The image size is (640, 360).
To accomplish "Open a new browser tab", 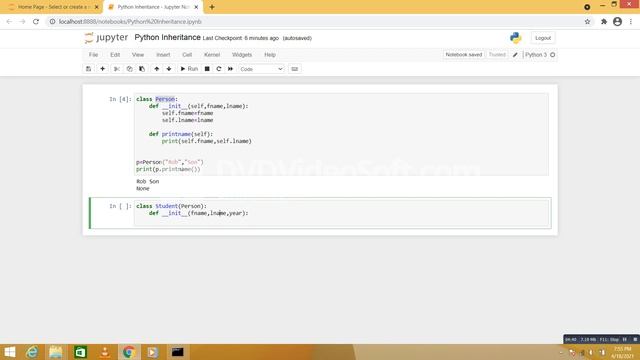I will [212, 7].
